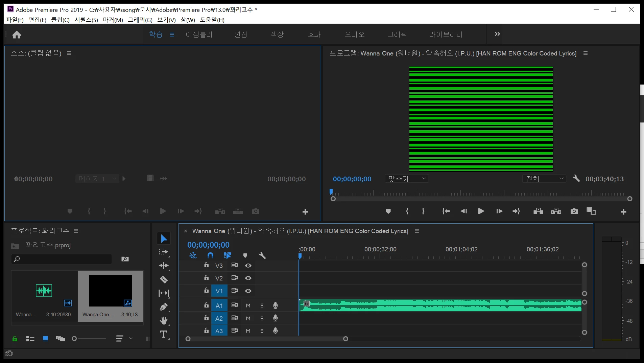The width and height of the screenshot is (644, 363).
Task: Toggle V1 track visibility eye
Action: 248,291
